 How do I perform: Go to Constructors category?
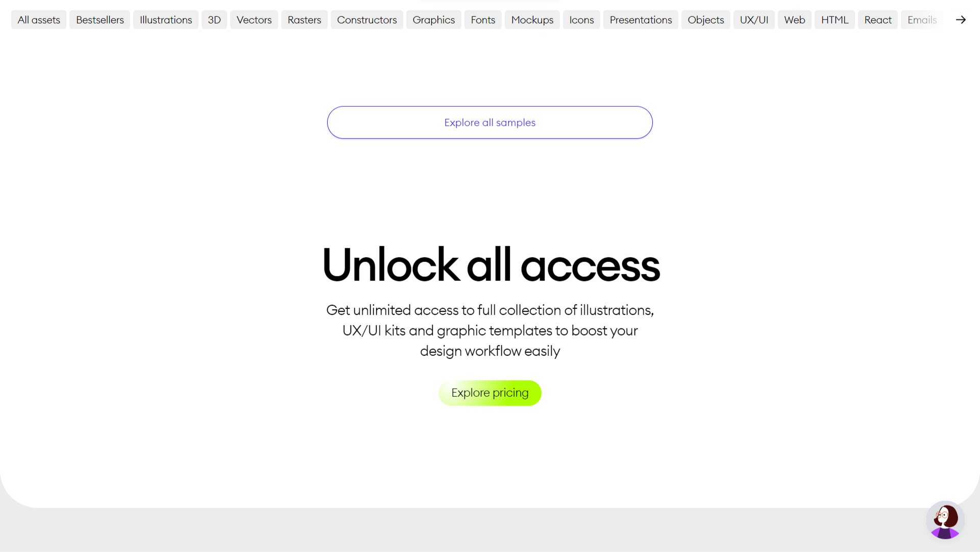pyautogui.click(x=367, y=20)
